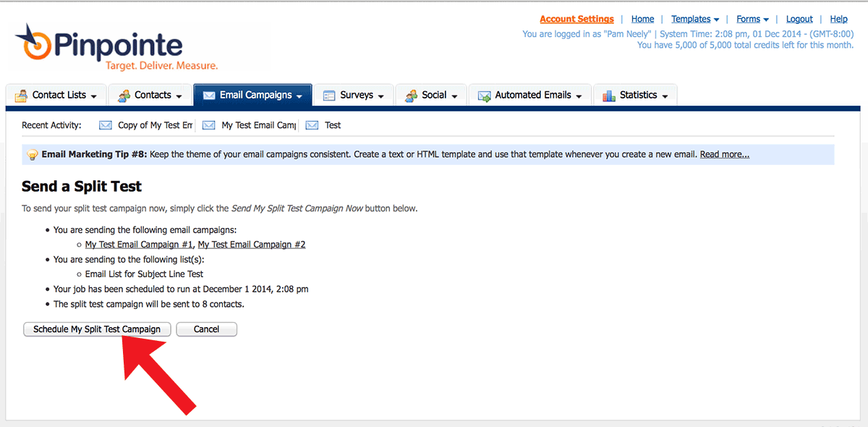Click the Email Campaigns envelope icon
Screen dimensions: 868x427
click(209, 96)
